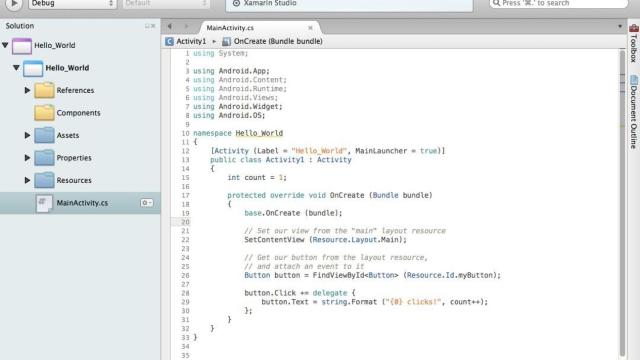This screenshot has height=360, width=640.
Task: Click the Properties folder icon
Action: (44, 158)
